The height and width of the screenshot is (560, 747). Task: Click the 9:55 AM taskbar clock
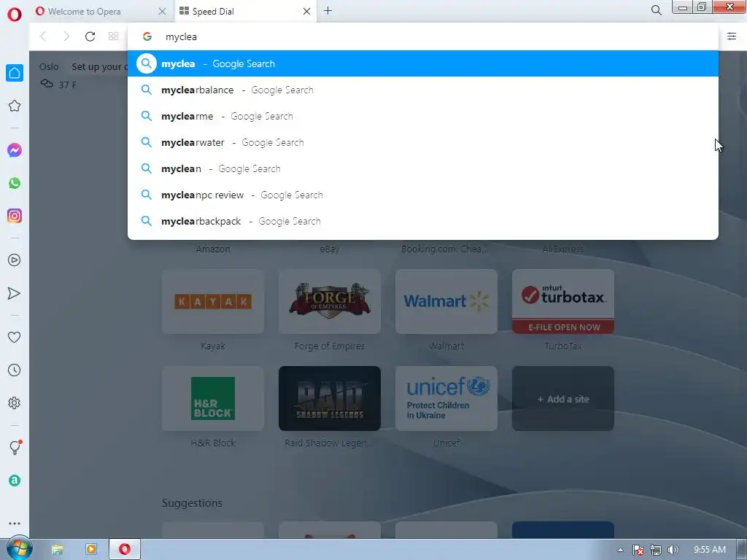pos(709,550)
